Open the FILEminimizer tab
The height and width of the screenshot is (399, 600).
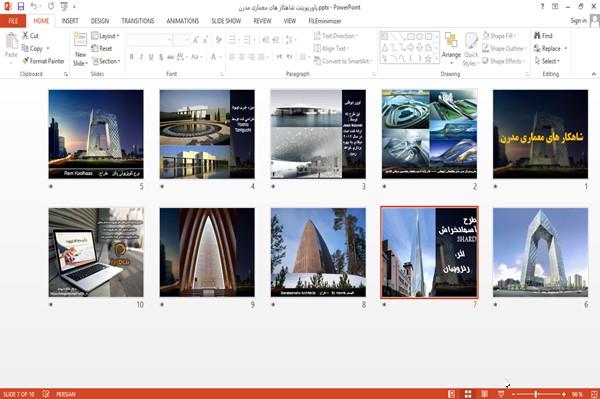click(x=324, y=21)
